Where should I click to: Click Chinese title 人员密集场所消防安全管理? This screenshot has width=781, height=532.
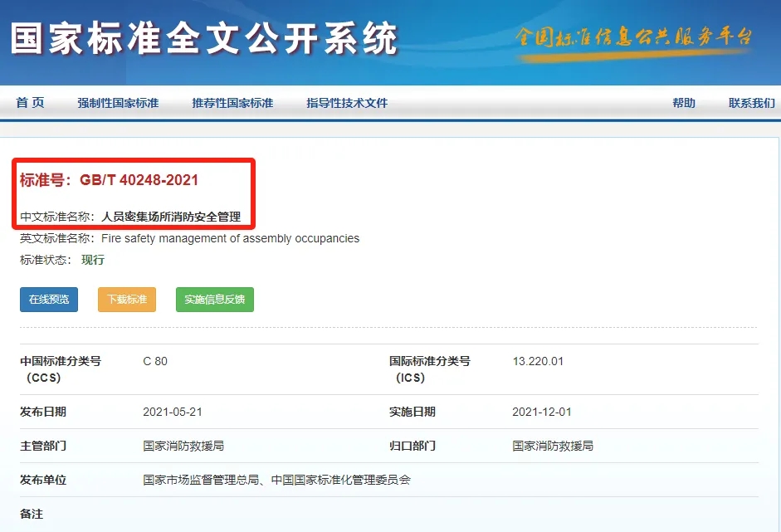pyautogui.click(x=171, y=217)
